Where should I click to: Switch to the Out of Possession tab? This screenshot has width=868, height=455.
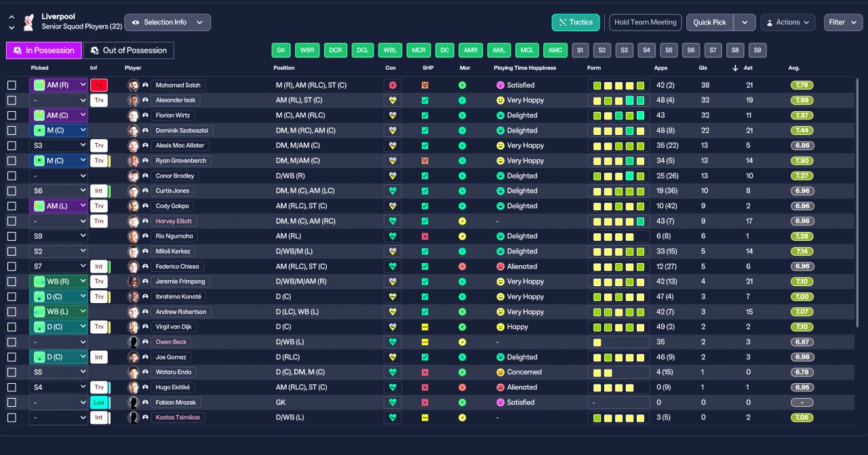129,50
